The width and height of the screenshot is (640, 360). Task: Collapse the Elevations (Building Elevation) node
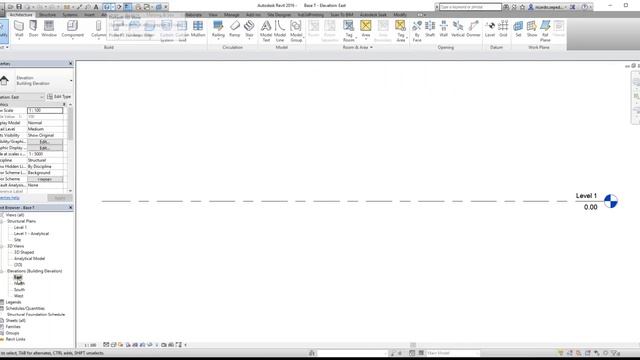click(x=2, y=271)
